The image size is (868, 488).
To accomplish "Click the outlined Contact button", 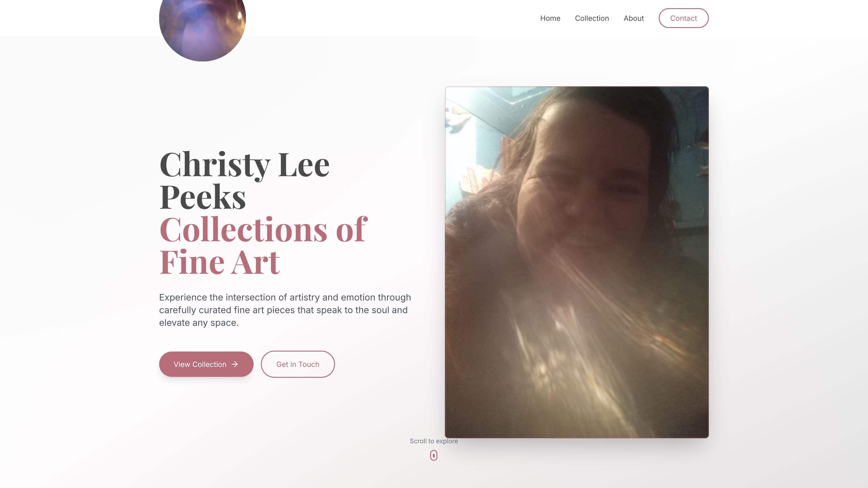I will click(683, 18).
